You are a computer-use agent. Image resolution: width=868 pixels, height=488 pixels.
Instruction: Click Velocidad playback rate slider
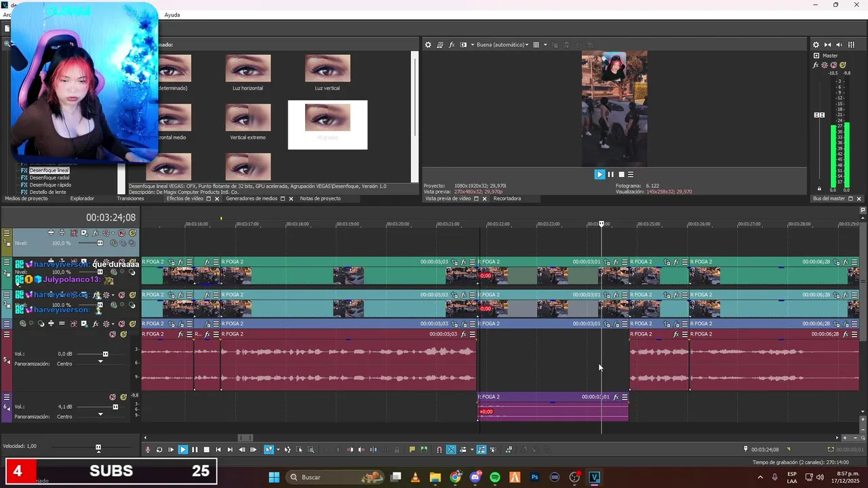98,447
